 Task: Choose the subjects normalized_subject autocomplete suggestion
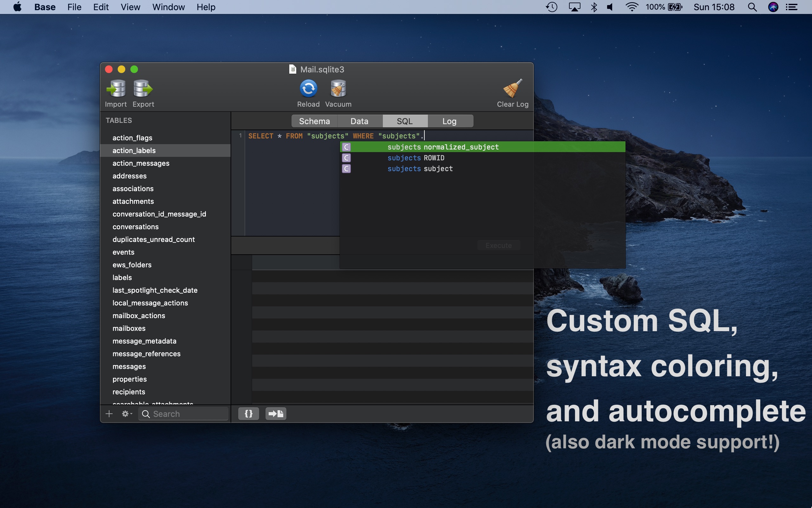click(482, 147)
